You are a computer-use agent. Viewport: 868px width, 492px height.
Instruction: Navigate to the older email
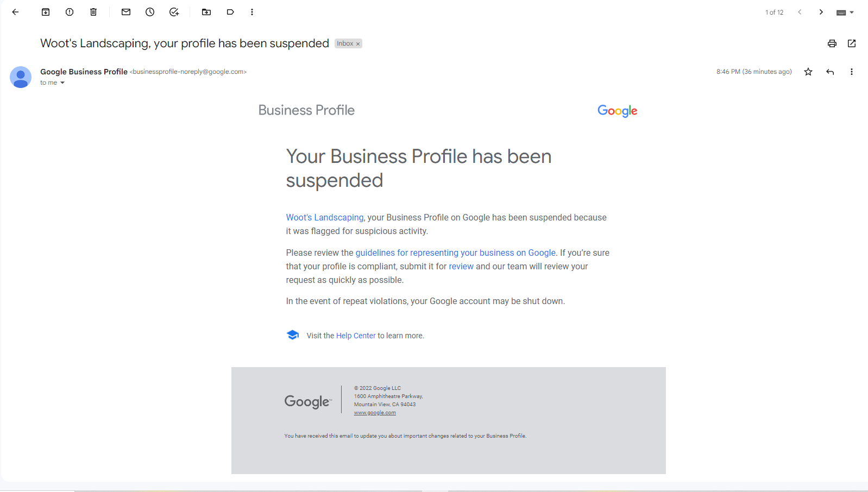(x=821, y=12)
